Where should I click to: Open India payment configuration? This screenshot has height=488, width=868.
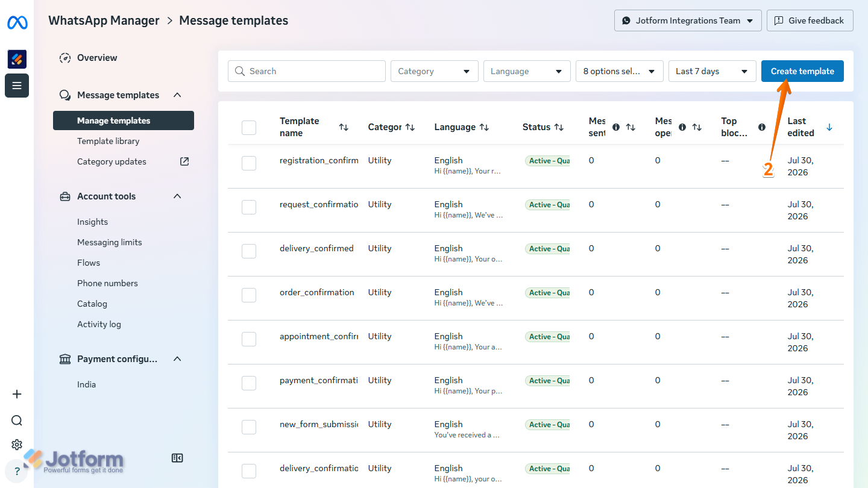(x=86, y=384)
